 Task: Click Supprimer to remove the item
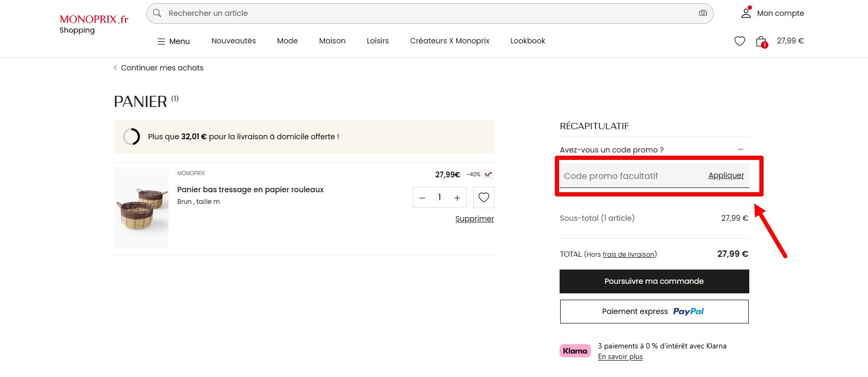pyautogui.click(x=474, y=219)
